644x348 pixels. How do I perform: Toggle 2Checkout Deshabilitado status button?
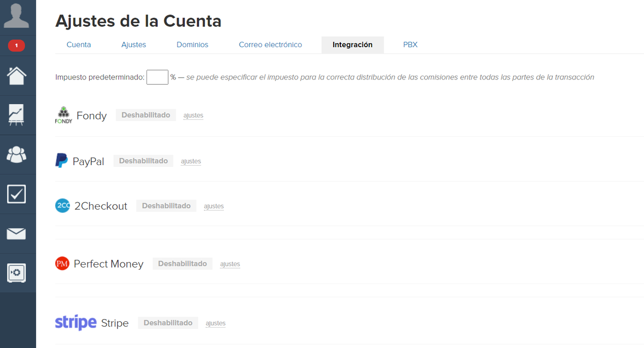(166, 205)
